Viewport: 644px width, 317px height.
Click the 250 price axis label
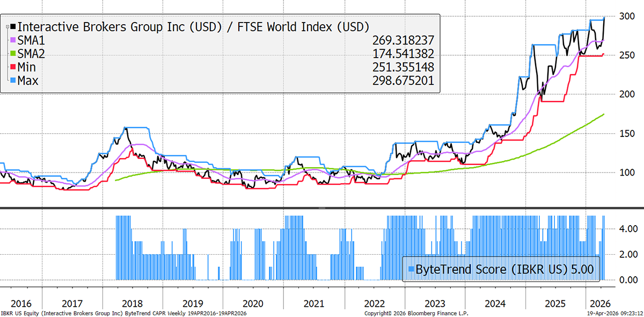click(628, 55)
